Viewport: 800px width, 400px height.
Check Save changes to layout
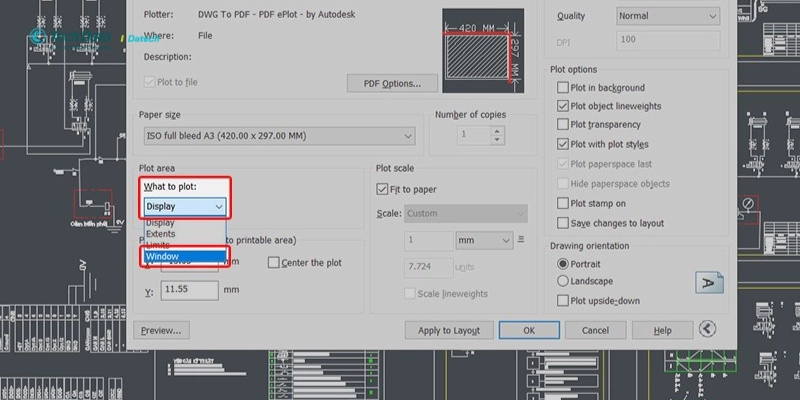pyautogui.click(x=563, y=223)
